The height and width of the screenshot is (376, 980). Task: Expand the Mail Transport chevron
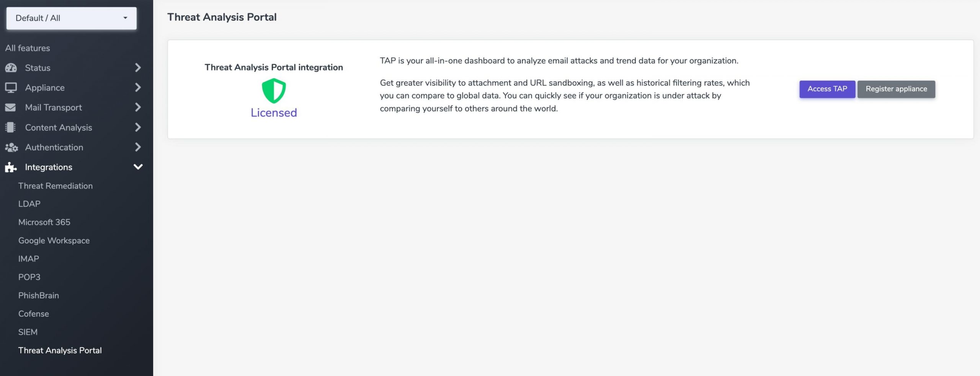(x=138, y=107)
